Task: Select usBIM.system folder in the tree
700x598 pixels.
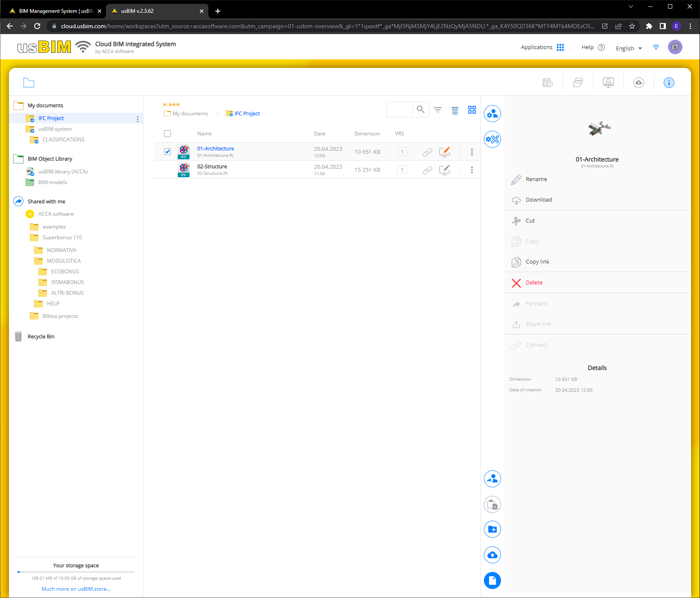Action: click(x=55, y=129)
